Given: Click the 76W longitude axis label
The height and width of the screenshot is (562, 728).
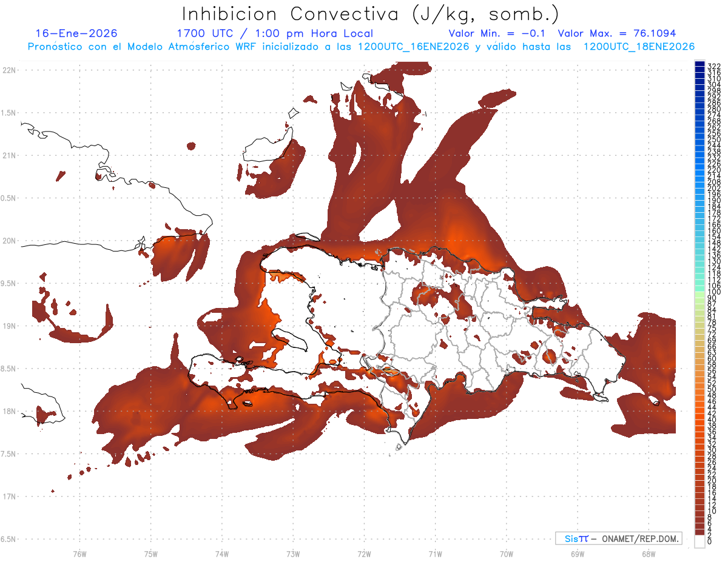Looking at the screenshot, I should (79, 554).
